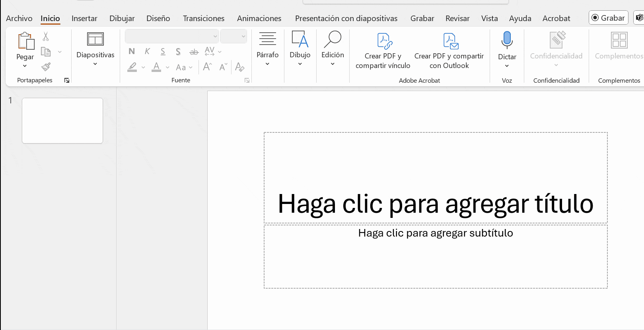Toggle bold formatting with N button
This screenshot has height=330, width=644.
point(132,51)
